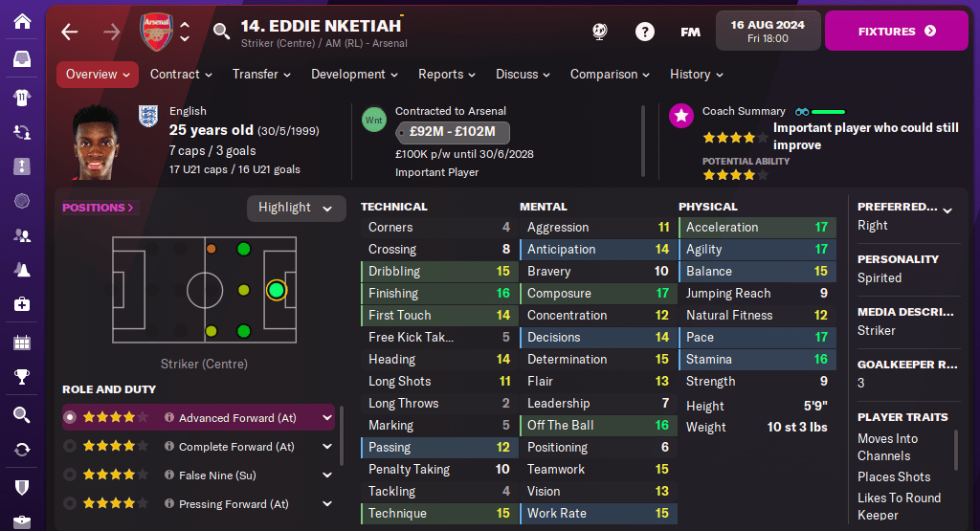Open the medical centre sidebar icon

22,303
